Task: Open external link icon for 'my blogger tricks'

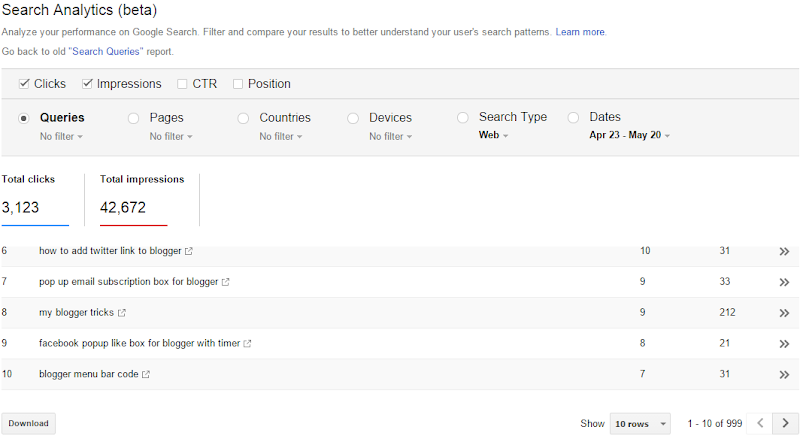Action: click(121, 313)
